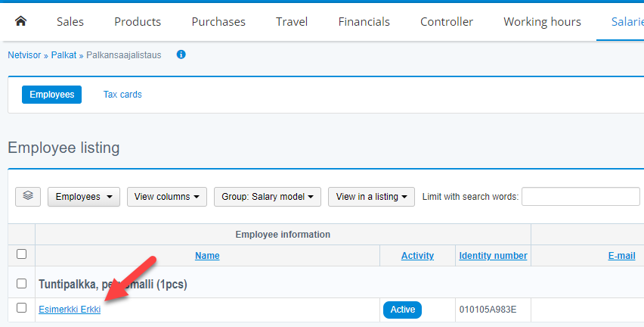The height and width of the screenshot is (327, 644).
Task: Expand the View columns dropdown
Action: point(167,197)
